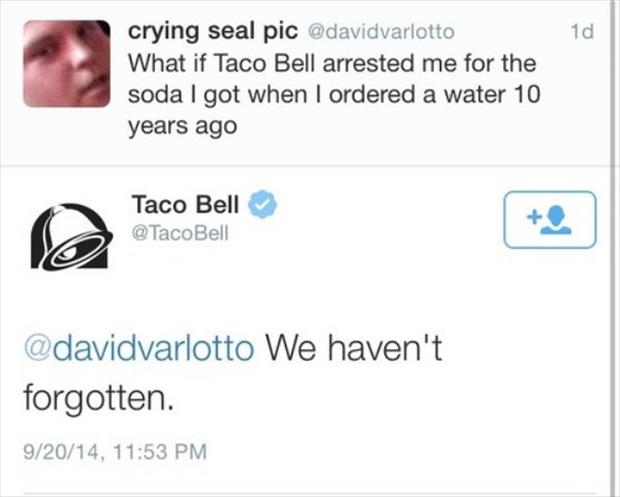Click the "What if Taco Bell arrested" tweet line
This screenshot has height=497, width=620.
(332, 65)
